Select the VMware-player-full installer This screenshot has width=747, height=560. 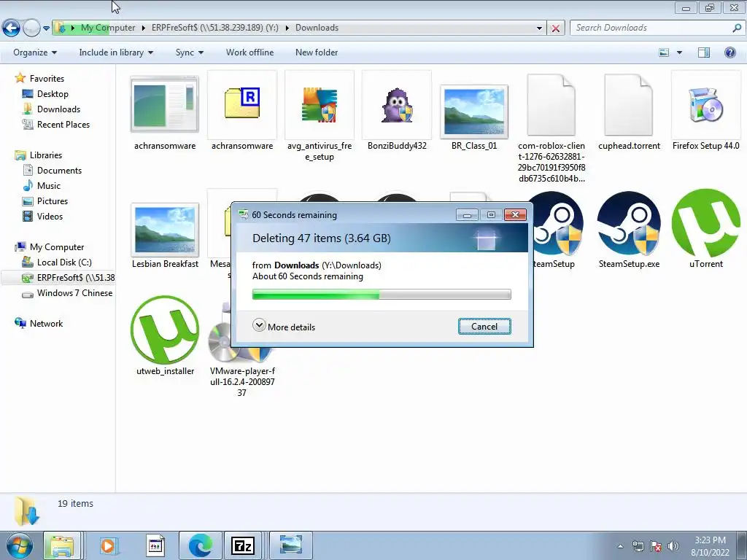tap(242, 381)
